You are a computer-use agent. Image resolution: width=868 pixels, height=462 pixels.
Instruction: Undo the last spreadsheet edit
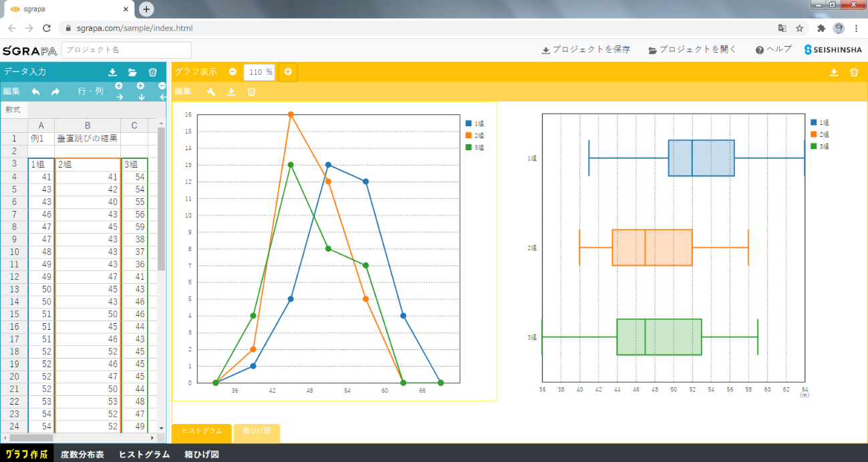click(x=36, y=91)
